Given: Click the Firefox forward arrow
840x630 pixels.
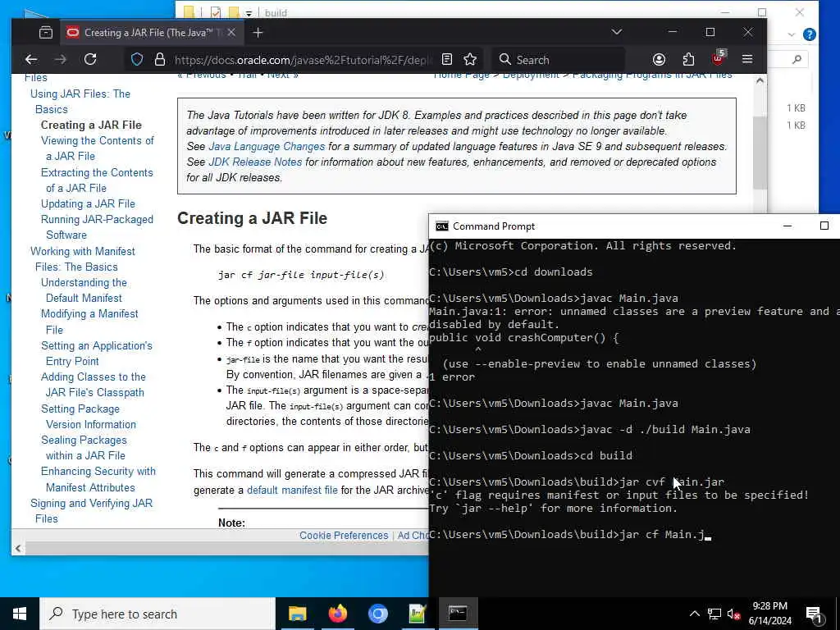Looking at the screenshot, I should point(61,59).
